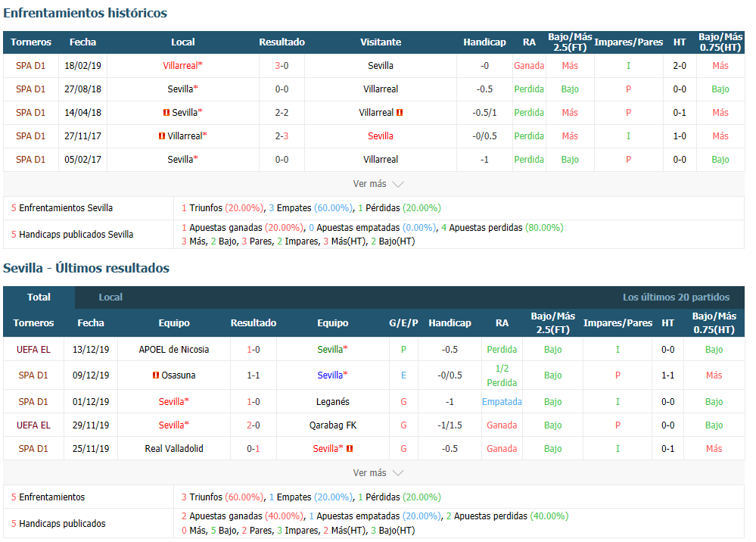Click UEFA EL tournament in 13/12/19 row
The height and width of the screenshot is (542, 756).
click(33, 350)
